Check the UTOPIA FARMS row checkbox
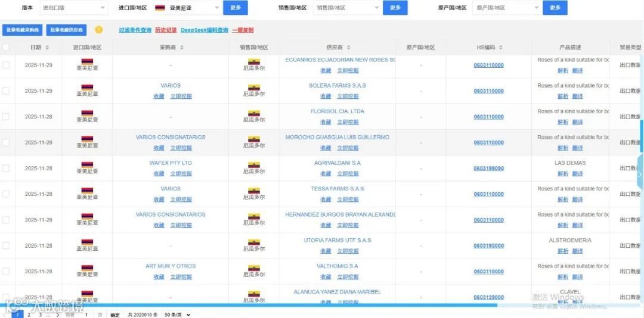 coord(6,245)
